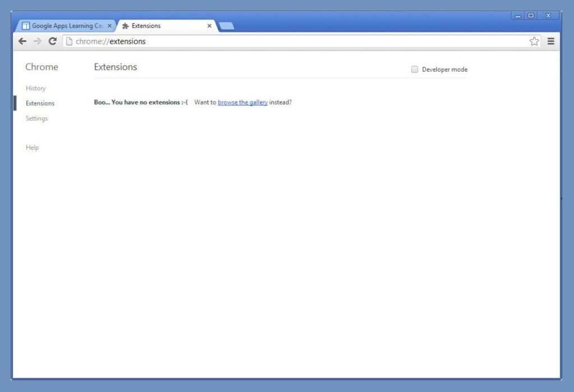The width and height of the screenshot is (574, 392).
Task: Open a new tab
Action: click(226, 26)
